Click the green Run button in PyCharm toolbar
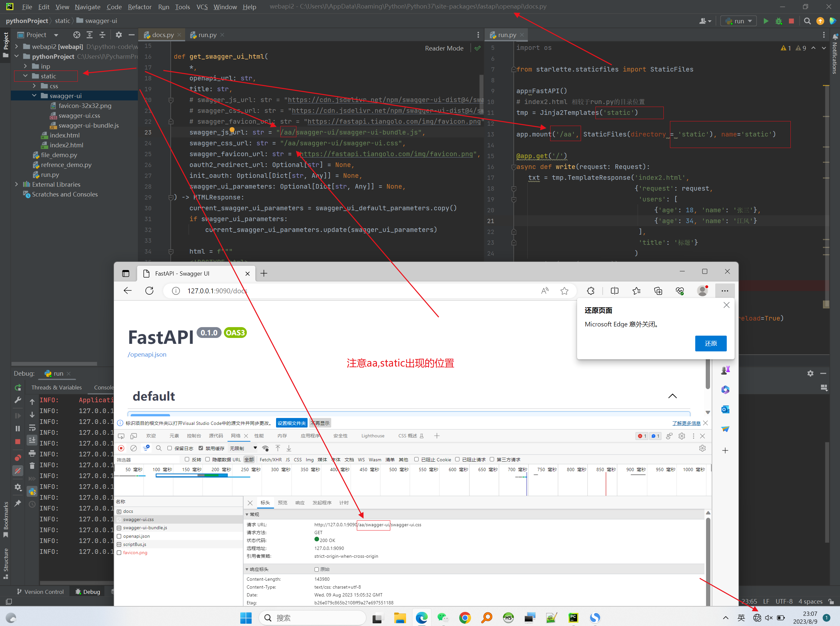 pos(766,21)
